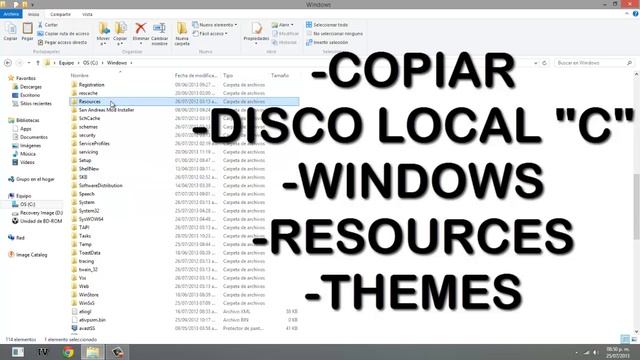Select the Registration folder

pyautogui.click(x=91, y=85)
